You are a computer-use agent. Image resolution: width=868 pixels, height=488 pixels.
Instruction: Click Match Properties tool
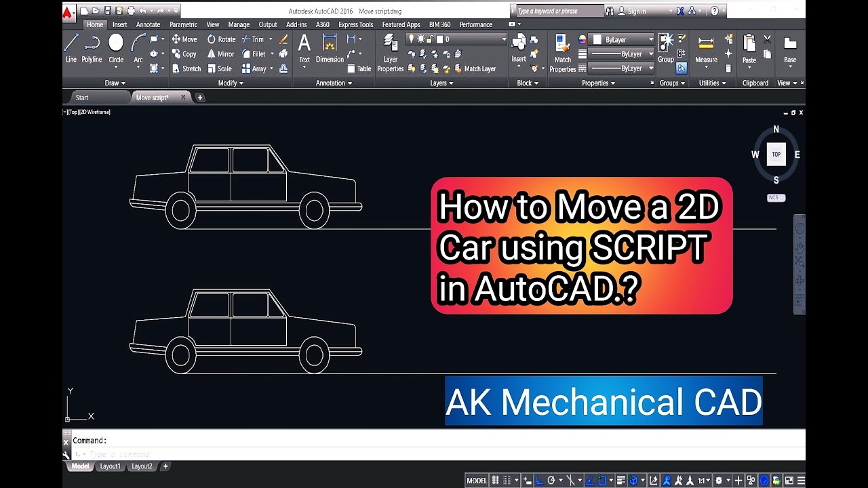(x=562, y=53)
